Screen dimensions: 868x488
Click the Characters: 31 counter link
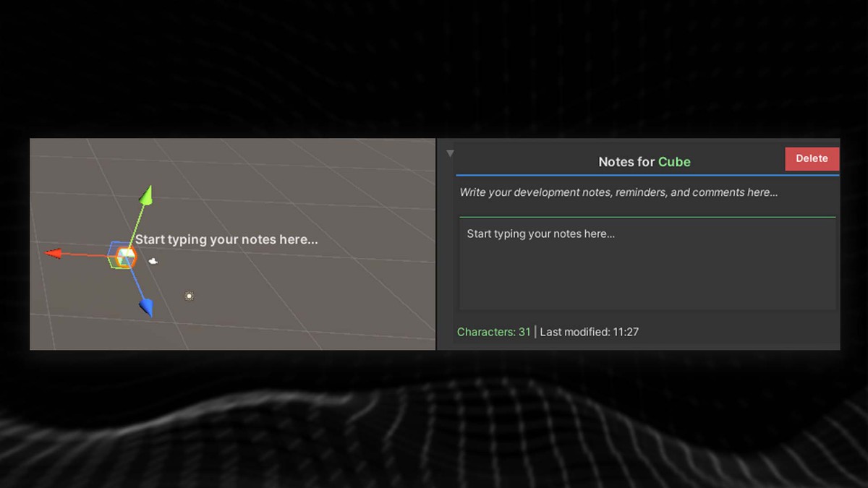coord(494,331)
